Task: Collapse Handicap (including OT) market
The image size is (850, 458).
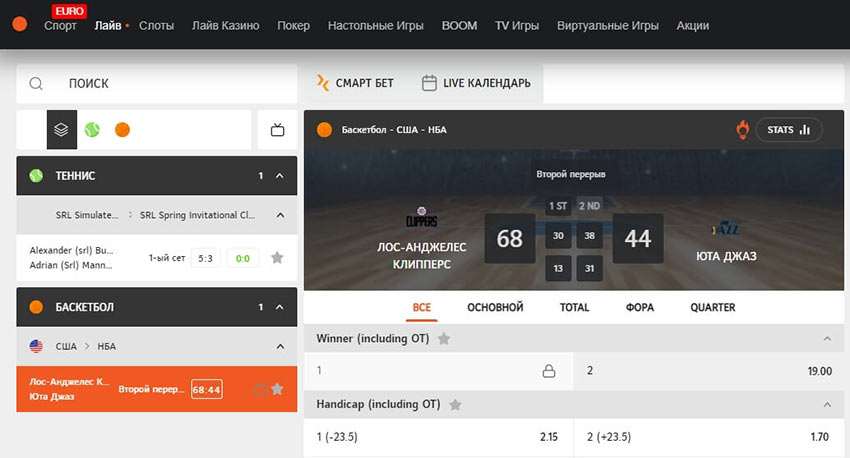Action: tap(827, 404)
